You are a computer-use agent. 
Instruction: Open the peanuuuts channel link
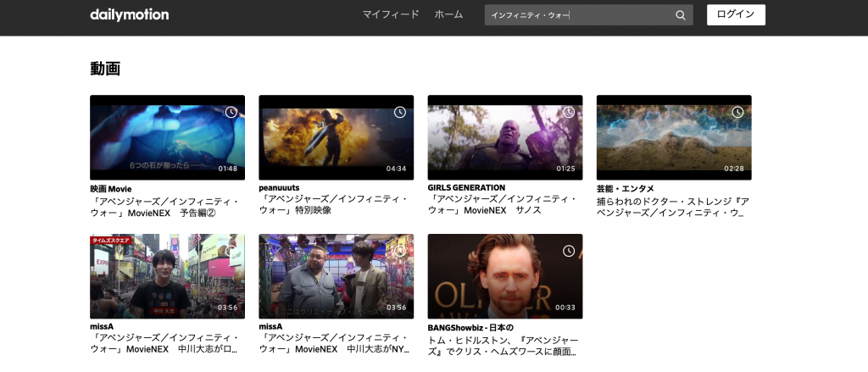(281, 188)
